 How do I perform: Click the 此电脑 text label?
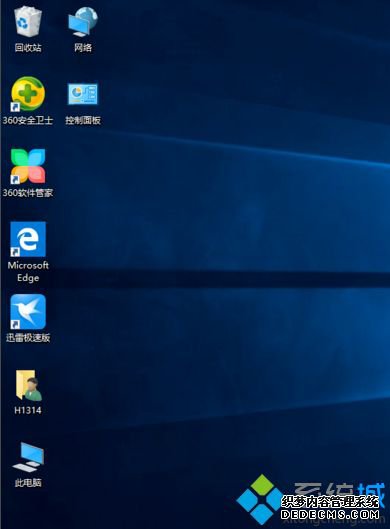[x=28, y=483]
